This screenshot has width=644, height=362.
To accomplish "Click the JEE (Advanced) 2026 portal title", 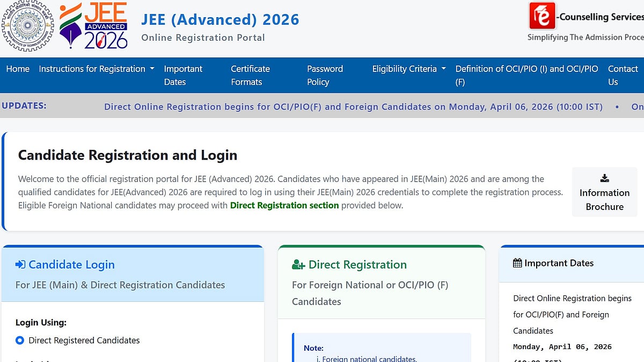I will point(220,19).
